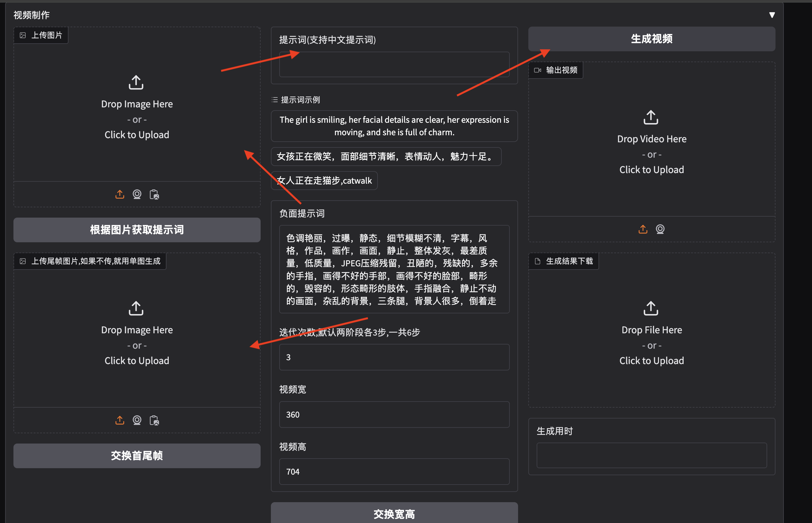Open webcam capture in 上传尾帧图片 panel
The height and width of the screenshot is (523, 812).
(137, 420)
